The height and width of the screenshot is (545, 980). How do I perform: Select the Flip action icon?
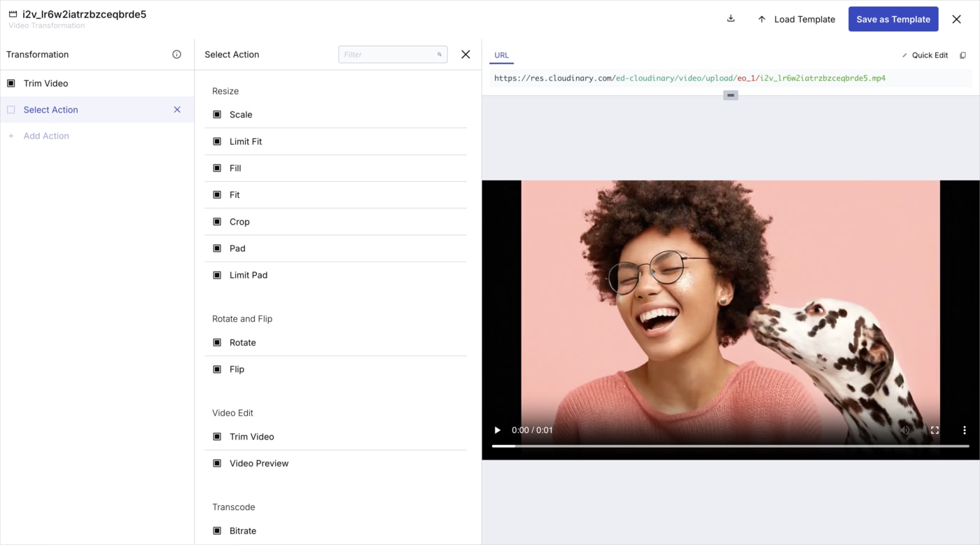pos(216,369)
